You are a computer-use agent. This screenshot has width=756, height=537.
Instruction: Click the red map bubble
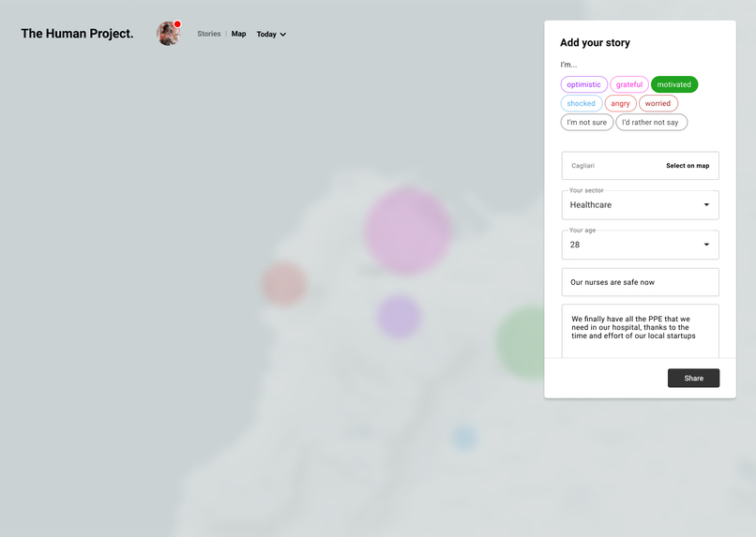click(x=284, y=284)
